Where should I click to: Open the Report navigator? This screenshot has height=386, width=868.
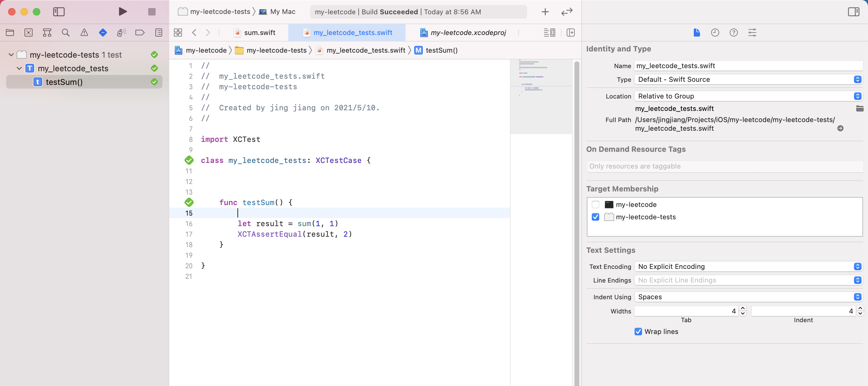(159, 33)
